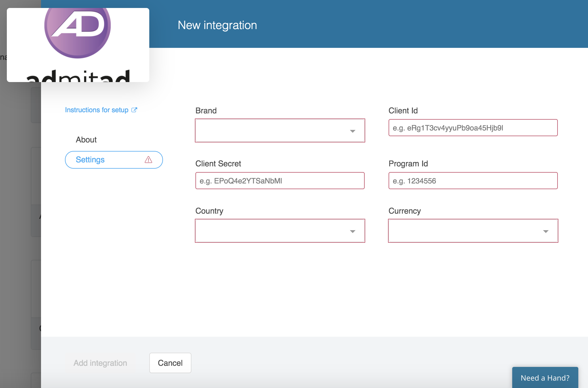Click the New integration header title

coord(217,25)
